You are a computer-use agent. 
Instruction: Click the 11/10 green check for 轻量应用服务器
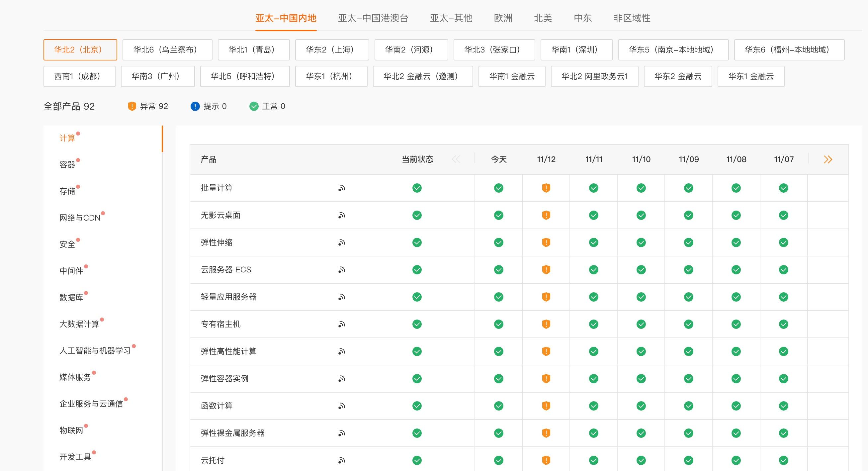(x=641, y=297)
